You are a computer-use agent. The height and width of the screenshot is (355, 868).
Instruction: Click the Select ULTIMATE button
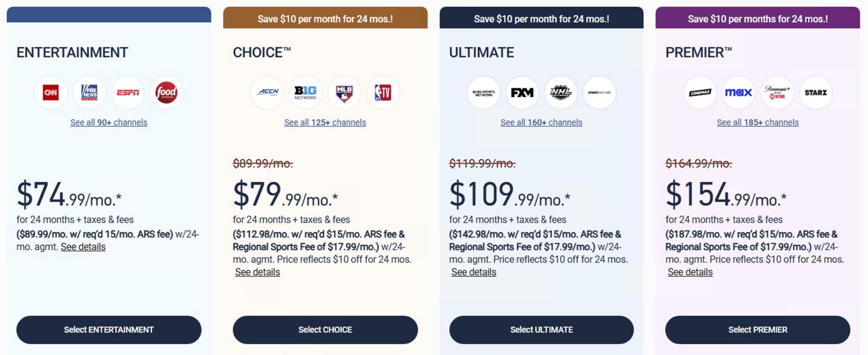point(541,330)
